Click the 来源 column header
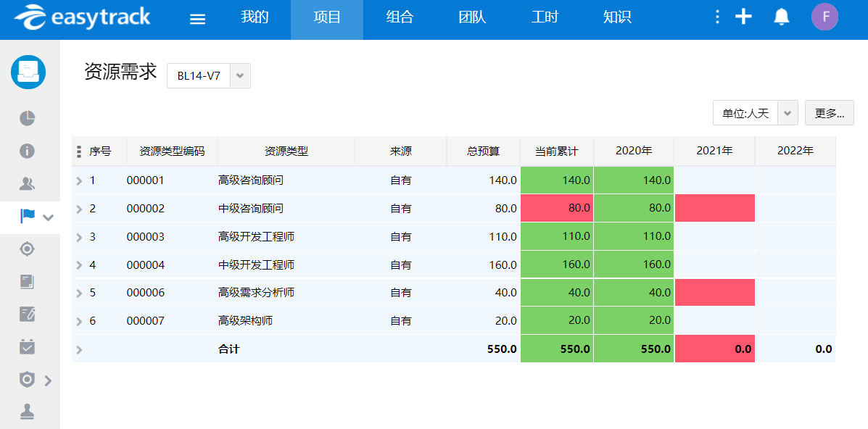 (x=401, y=151)
